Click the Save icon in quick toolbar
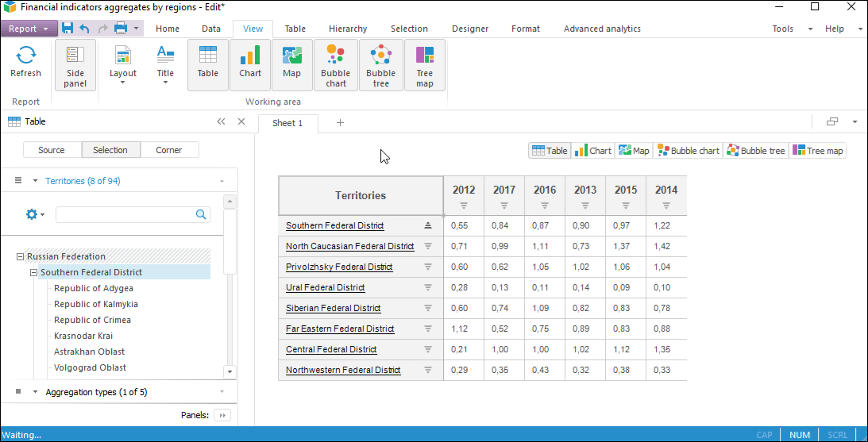 68,29
